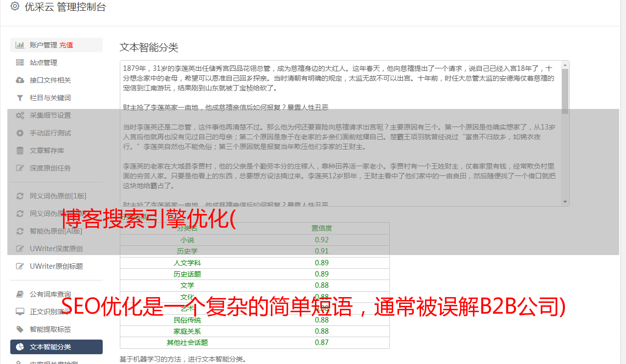Click the refresh icon for 智能伪原创[AI版]
626x364 pixels.
coord(20,231)
